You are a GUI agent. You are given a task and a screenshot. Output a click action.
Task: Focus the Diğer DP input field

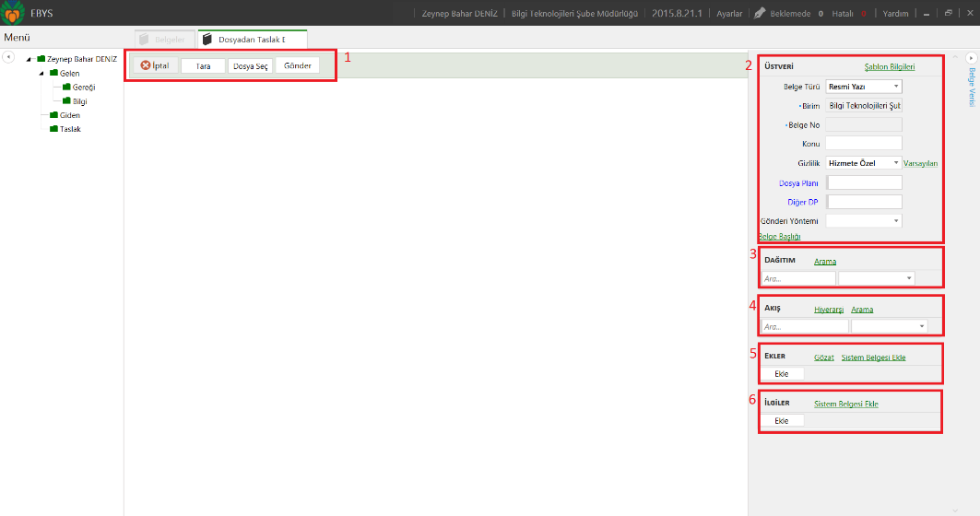[865, 201]
